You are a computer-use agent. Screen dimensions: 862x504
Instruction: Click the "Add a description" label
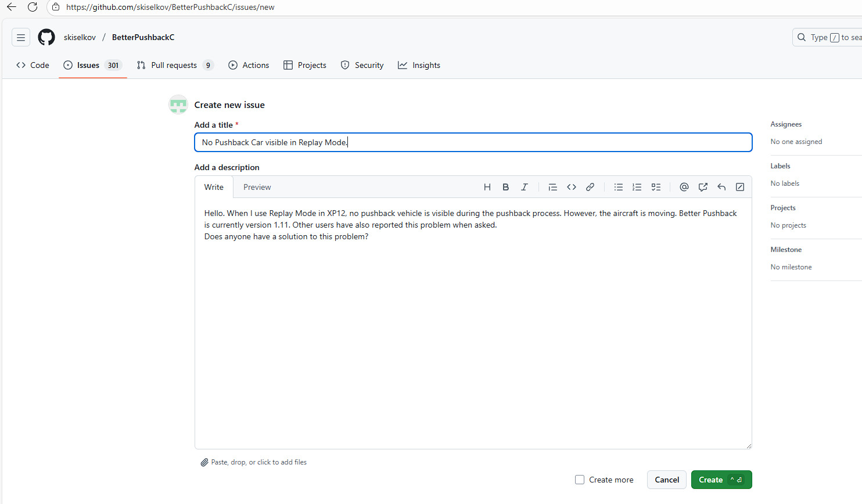[x=227, y=167]
